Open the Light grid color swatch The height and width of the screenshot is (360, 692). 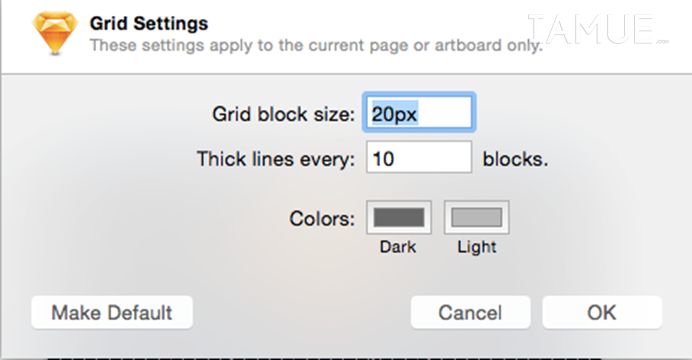point(477,218)
